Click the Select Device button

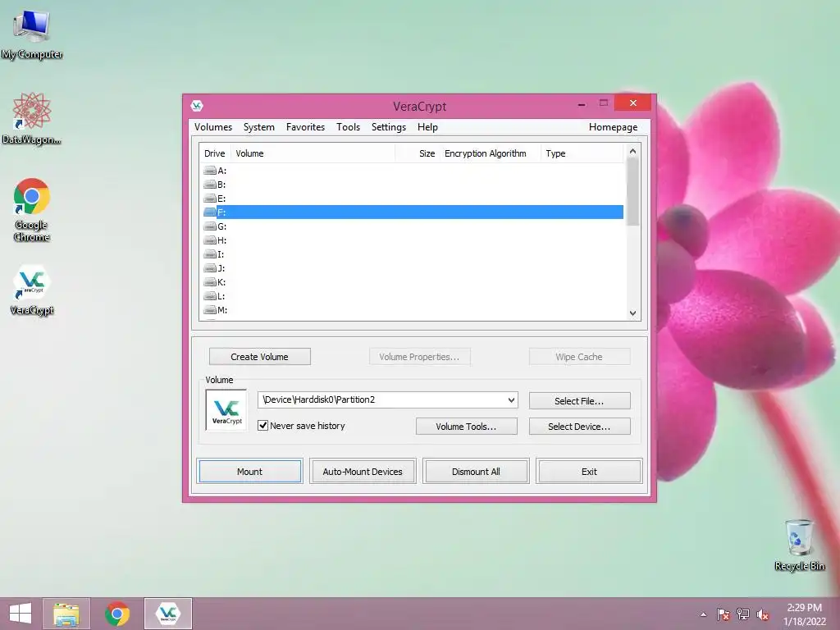pos(580,427)
